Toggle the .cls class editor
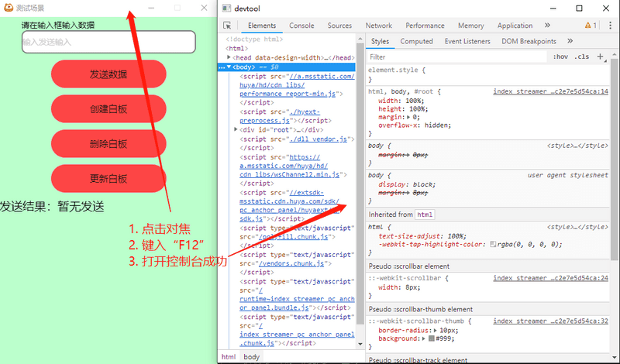This screenshot has width=620, height=364. (582, 57)
